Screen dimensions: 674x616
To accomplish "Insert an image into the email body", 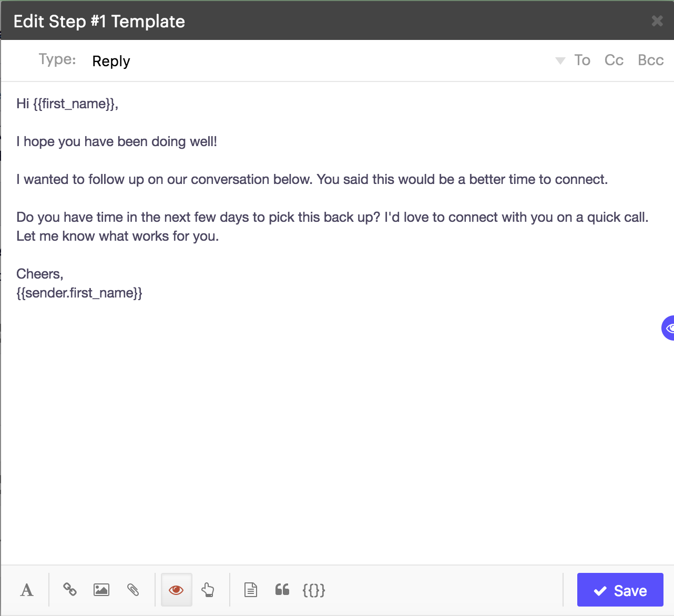I will pyautogui.click(x=101, y=590).
